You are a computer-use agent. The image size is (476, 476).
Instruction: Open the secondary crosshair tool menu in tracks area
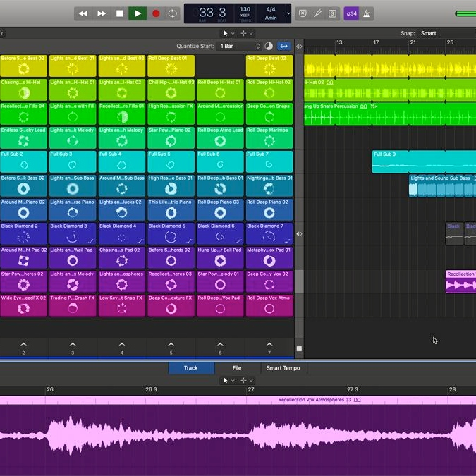247,33
